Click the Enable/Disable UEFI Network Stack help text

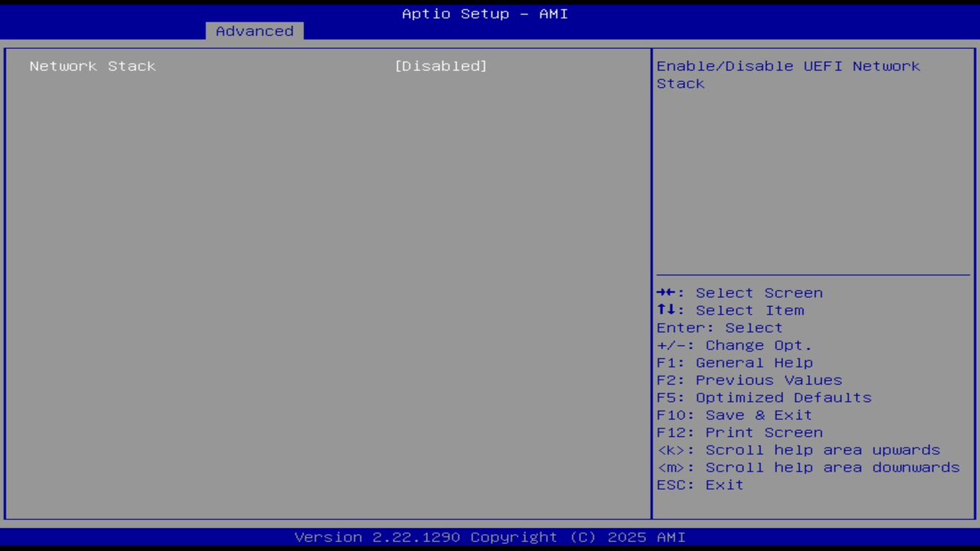pyautogui.click(x=788, y=74)
